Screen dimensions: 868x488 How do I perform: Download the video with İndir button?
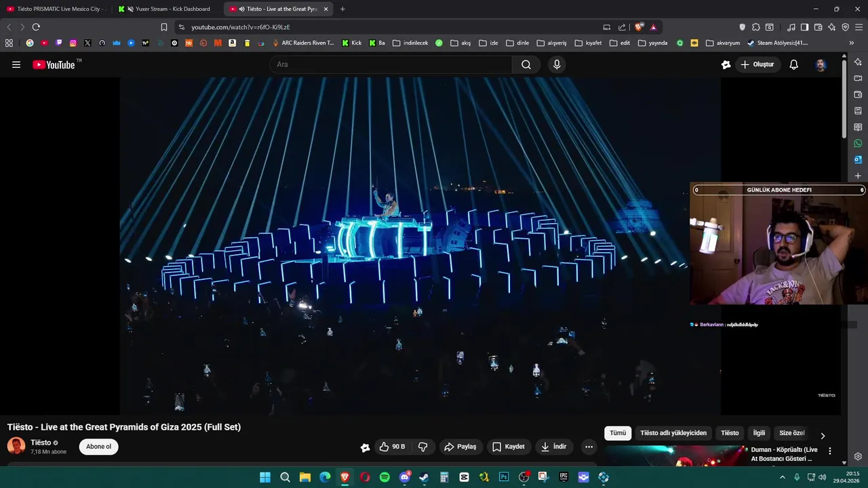pos(553,447)
